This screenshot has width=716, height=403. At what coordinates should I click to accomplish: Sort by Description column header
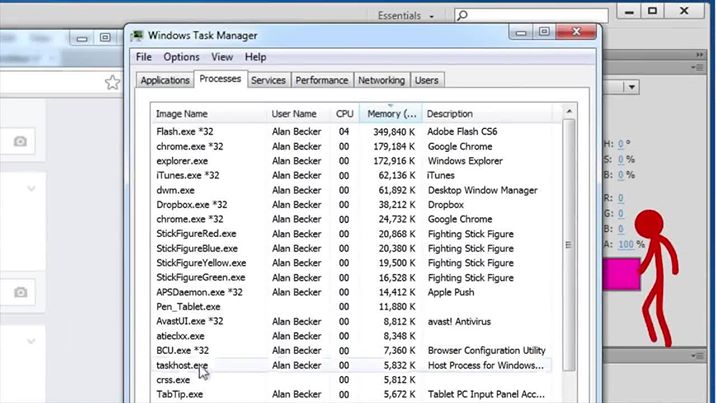coord(487,114)
